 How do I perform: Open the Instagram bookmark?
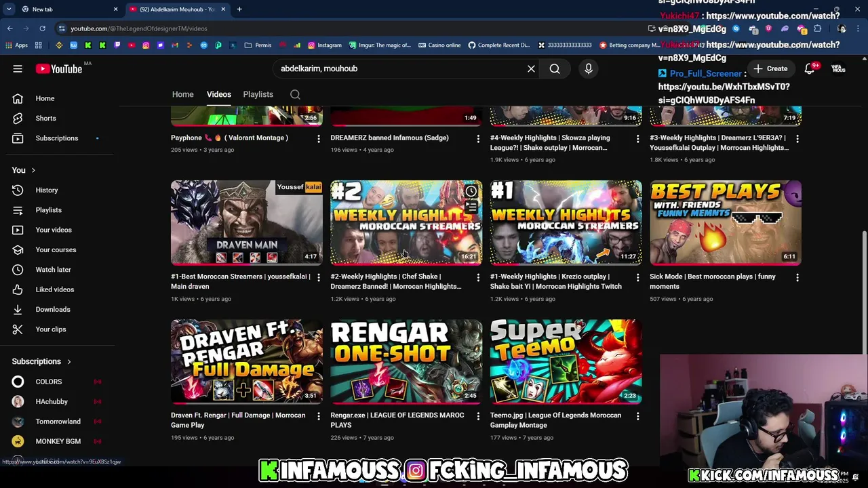point(325,45)
